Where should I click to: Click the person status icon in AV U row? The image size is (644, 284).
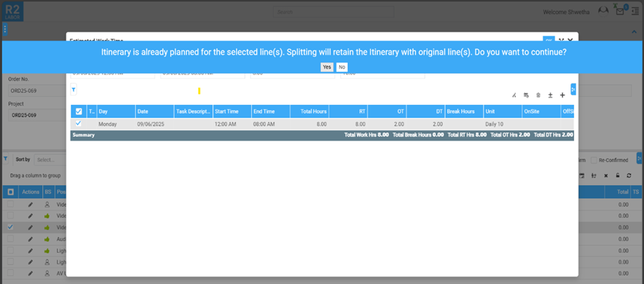[x=48, y=273]
